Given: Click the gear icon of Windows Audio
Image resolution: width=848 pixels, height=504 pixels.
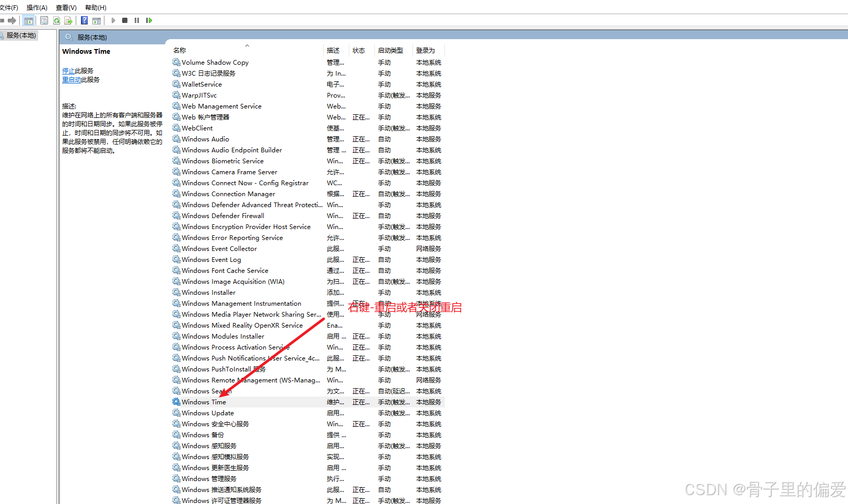Looking at the screenshot, I should (x=176, y=139).
